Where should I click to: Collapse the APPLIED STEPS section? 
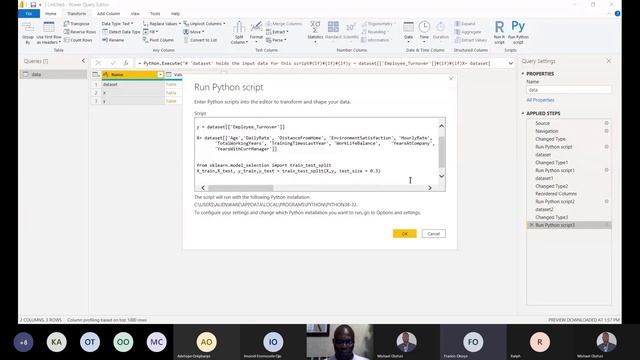(x=523, y=113)
